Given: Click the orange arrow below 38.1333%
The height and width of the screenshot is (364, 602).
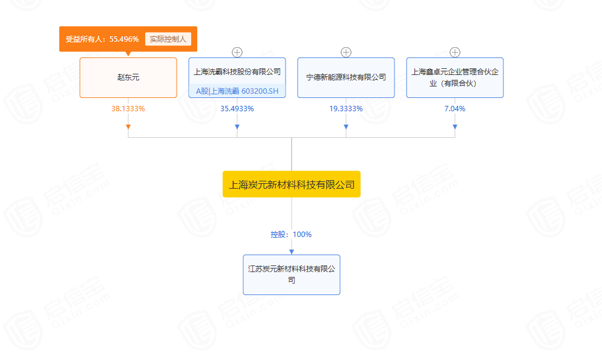Looking at the screenshot, I should 128,127.
